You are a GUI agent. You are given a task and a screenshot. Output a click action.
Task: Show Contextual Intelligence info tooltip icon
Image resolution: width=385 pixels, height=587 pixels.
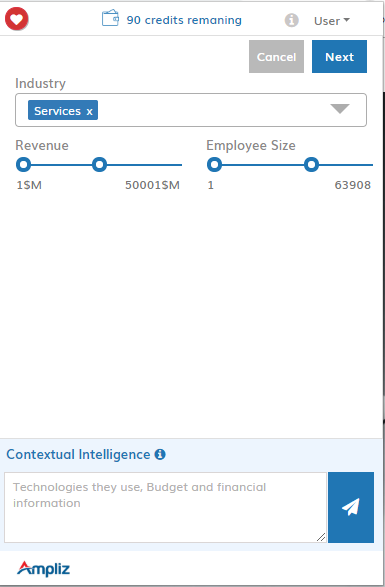pyautogui.click(x=160, y=454)
